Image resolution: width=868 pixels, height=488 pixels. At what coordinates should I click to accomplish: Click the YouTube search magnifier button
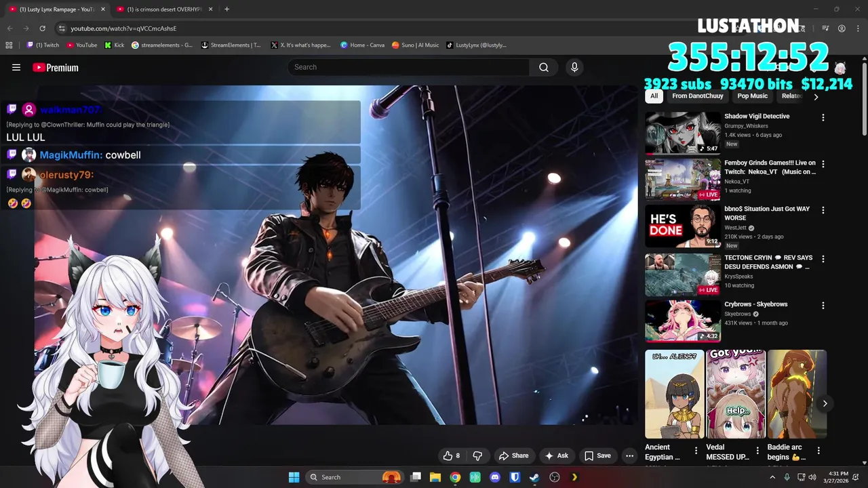(544, 67)
